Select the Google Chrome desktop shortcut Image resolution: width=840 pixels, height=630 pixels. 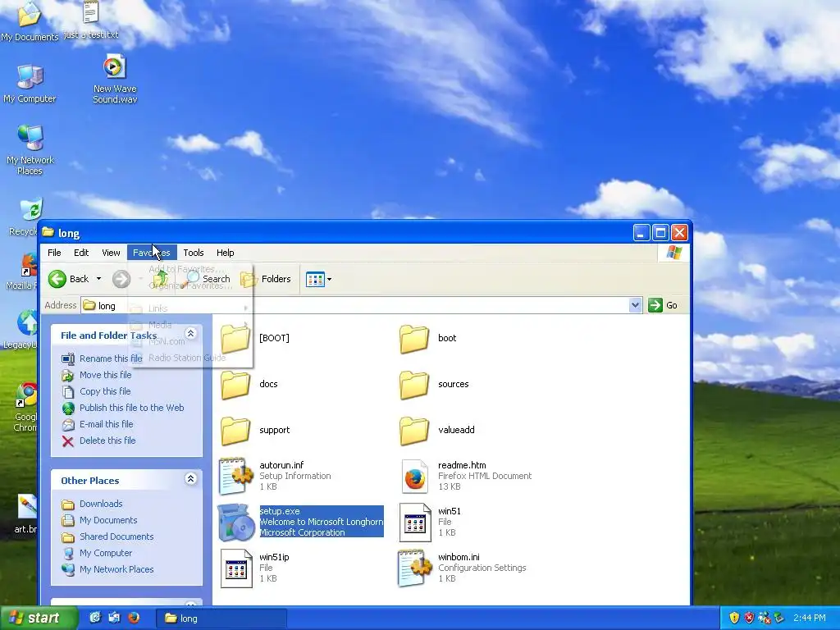click(25, 407)
